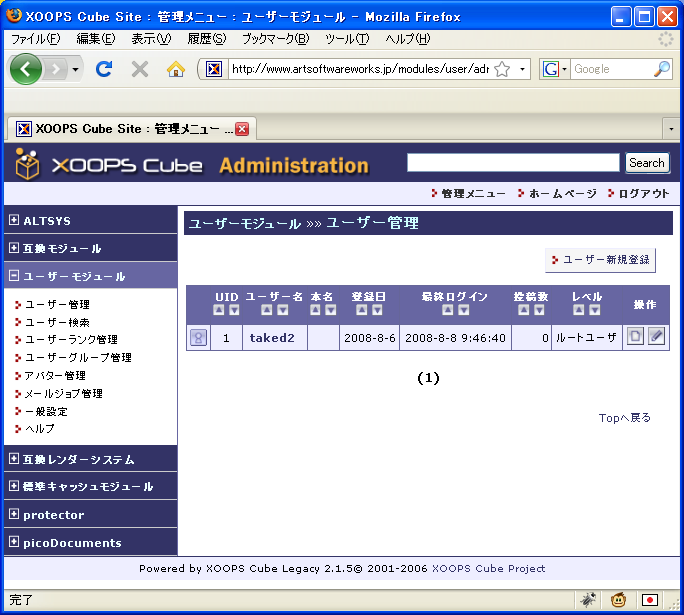Click the edit pencil icon for taked2

(656, 337)
